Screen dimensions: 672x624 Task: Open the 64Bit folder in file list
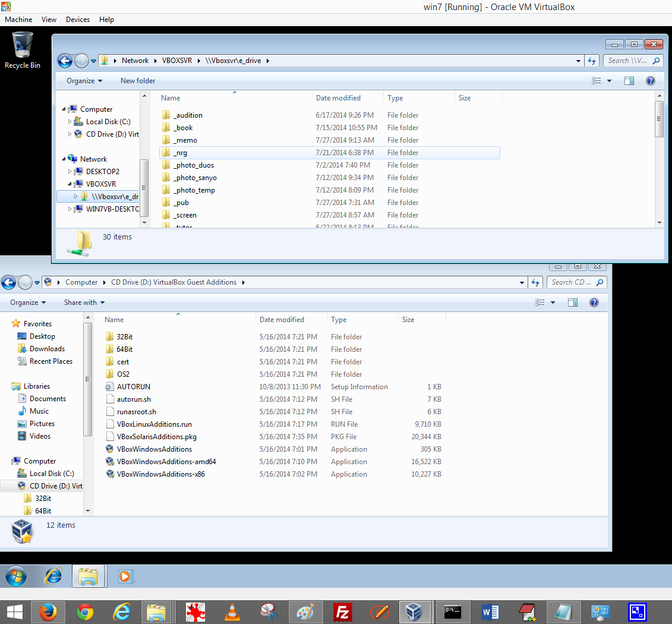click(124, 349)
